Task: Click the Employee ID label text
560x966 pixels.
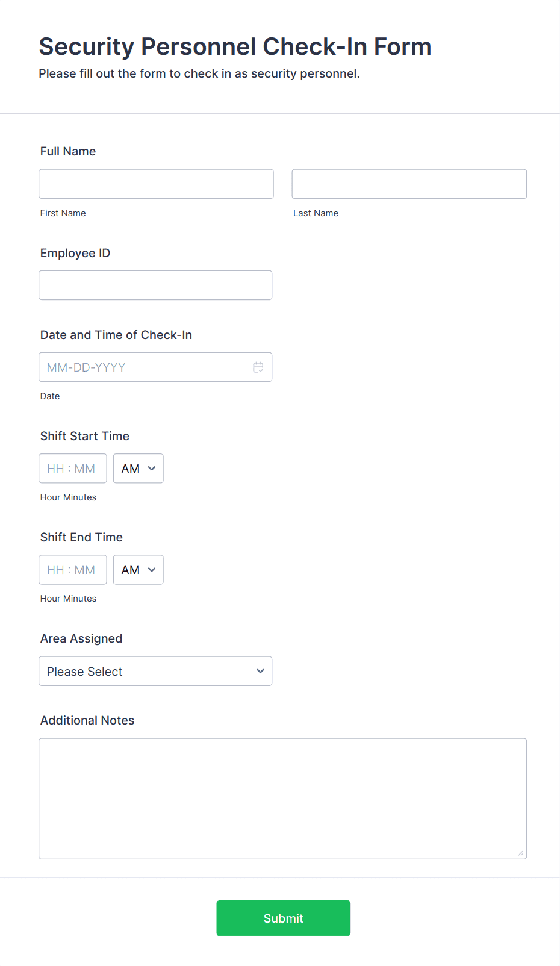Action: tap(75, 253)
